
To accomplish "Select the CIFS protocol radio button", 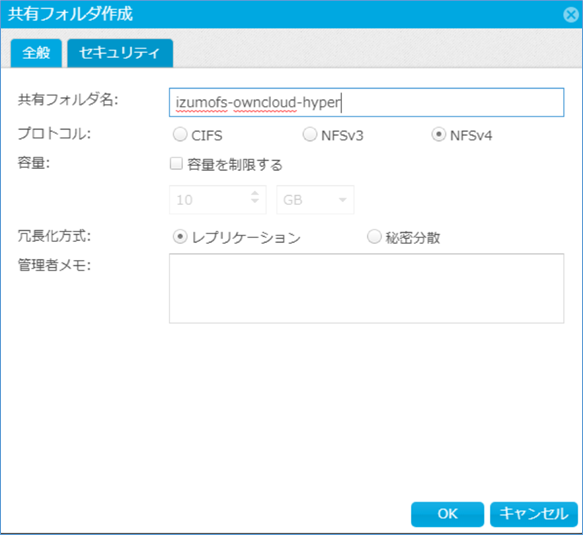I will pyautogui.click(x=180, y=135).
